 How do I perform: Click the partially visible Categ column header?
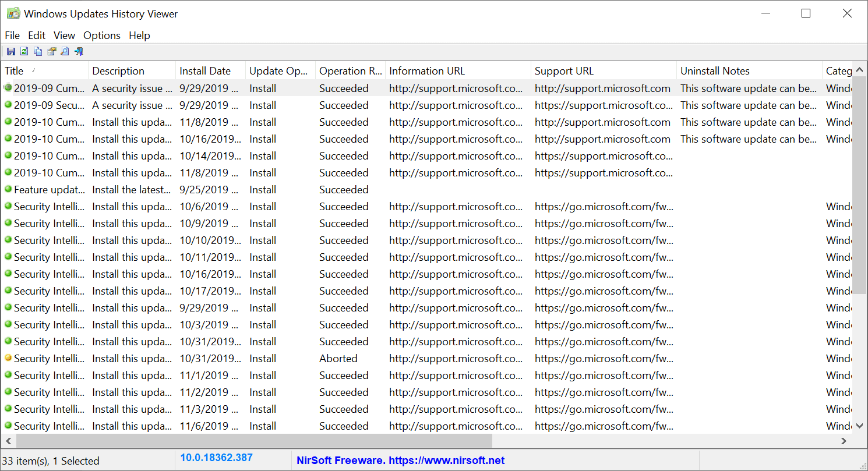click(x=838, y=70)
